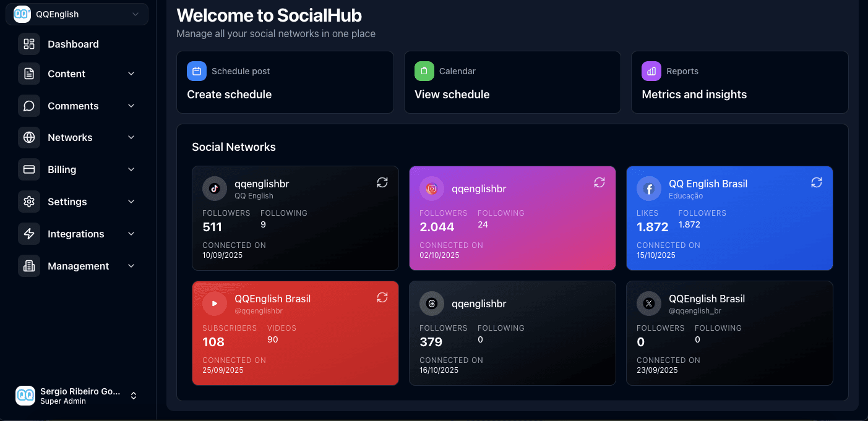Open the QQEnglish workspace dropdown

click(77, 14)
